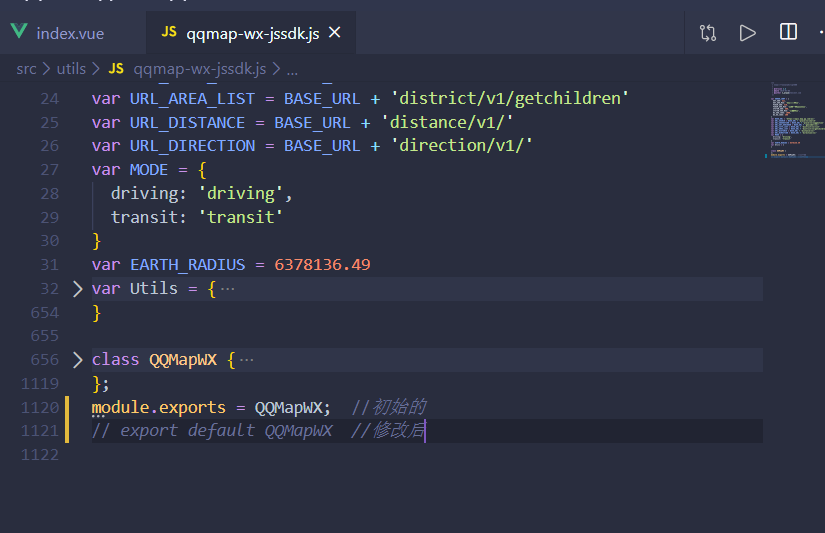Click the commented export default QQMapWX line
Image resolution: width=825 pixels, height=533 pixels.
coord(212,431)
